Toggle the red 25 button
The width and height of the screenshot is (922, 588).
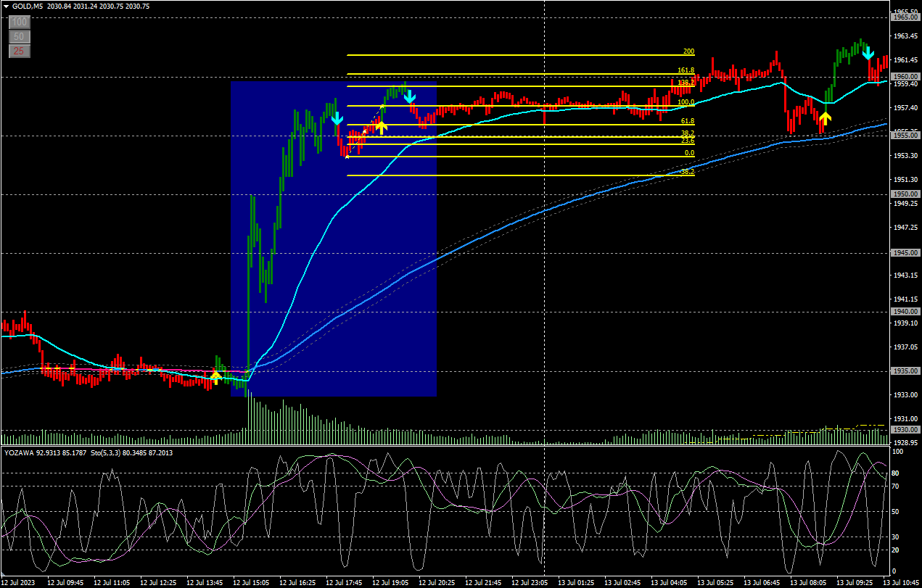(20, 51)
